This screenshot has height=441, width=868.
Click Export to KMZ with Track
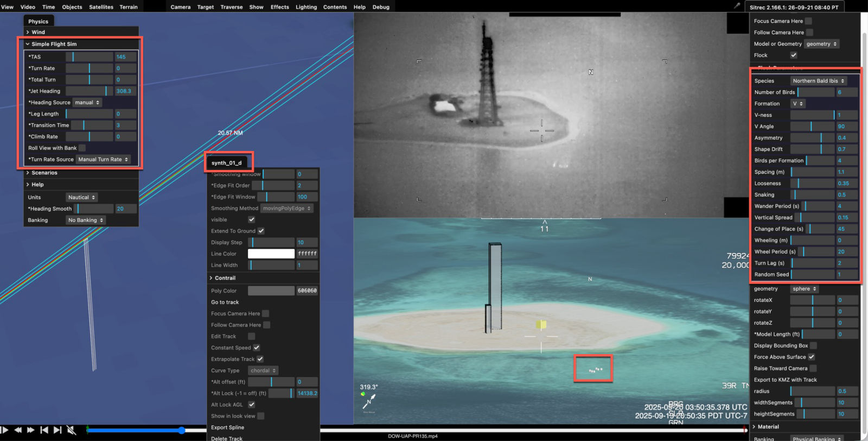[785, 380]
